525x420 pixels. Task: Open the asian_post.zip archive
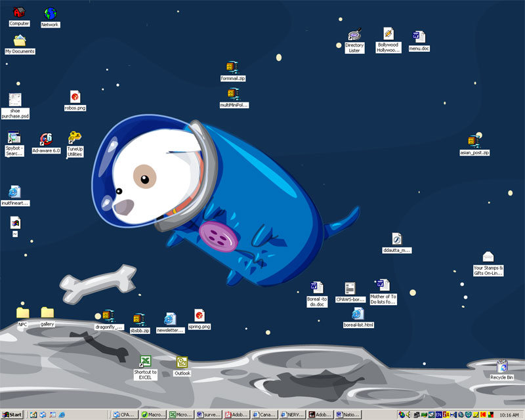coord(474,140)
